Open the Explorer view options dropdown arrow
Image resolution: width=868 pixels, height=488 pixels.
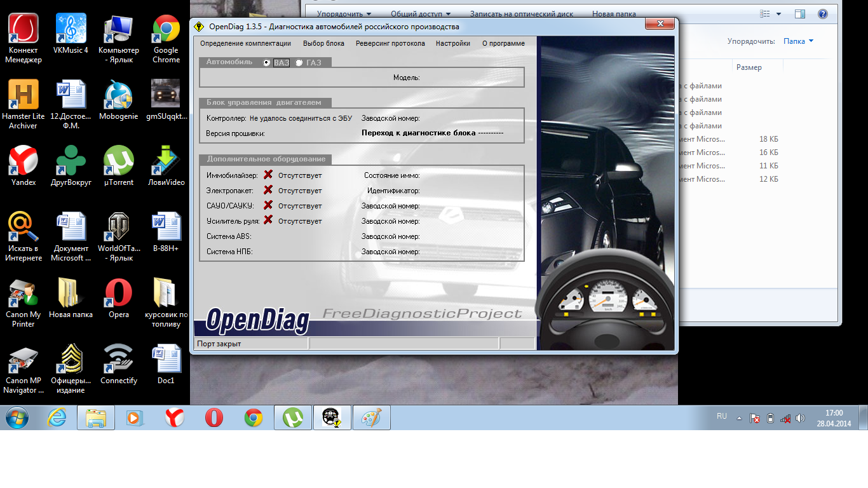pos(780,14)
